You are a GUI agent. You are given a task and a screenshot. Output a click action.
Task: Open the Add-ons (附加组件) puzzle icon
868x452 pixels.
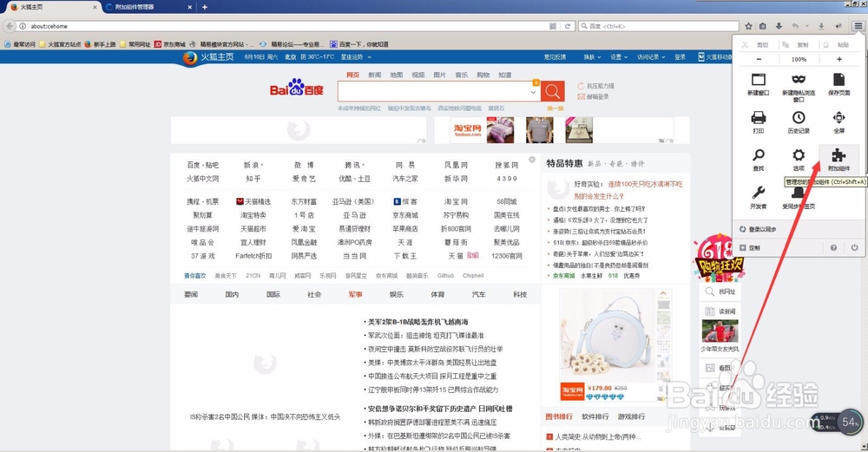point(838,155)
